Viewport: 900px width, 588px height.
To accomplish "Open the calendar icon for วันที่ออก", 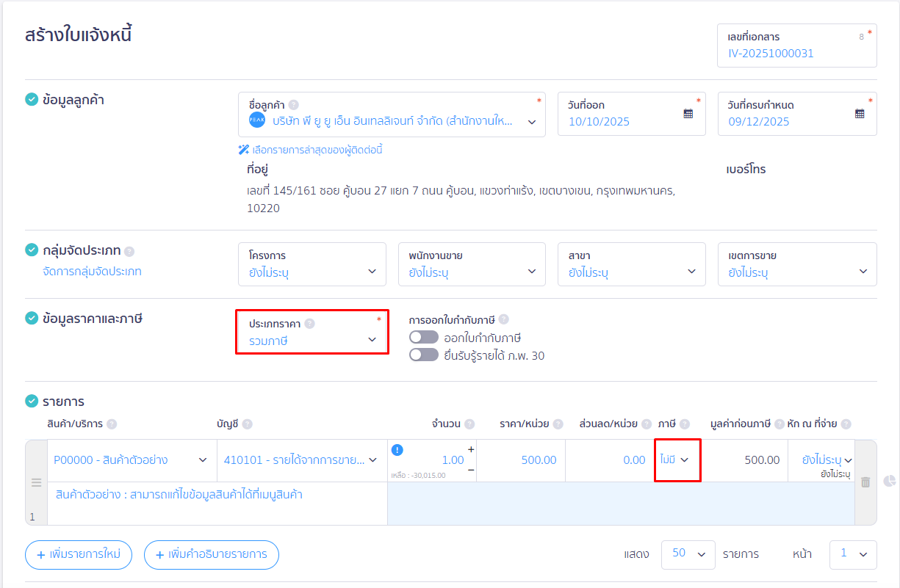I will coord(688,114).
